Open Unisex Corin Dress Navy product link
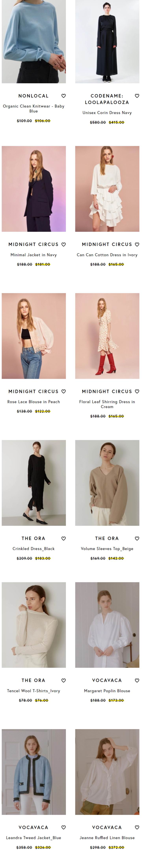The width and height of the screenshot is (145, 868). click(107, 113)
